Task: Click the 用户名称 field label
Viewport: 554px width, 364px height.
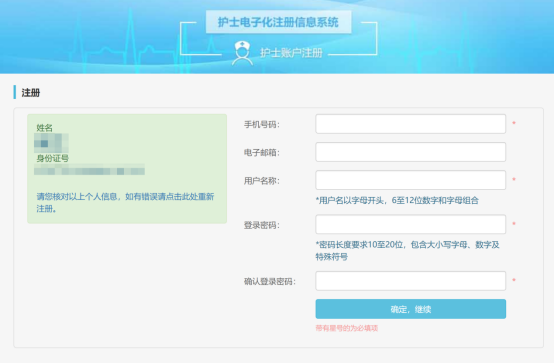Action: click(261, 181)
